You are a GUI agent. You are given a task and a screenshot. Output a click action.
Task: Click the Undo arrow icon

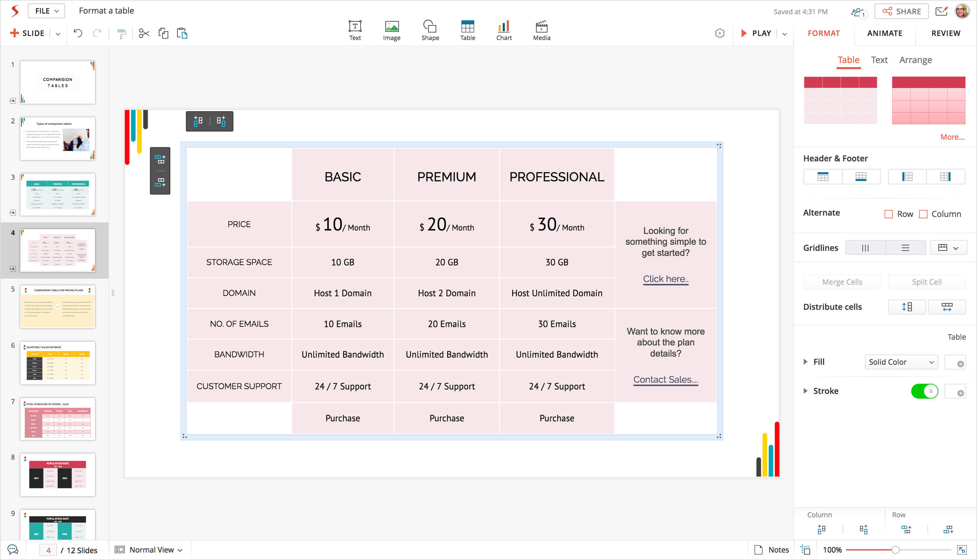tap(78, 34)
